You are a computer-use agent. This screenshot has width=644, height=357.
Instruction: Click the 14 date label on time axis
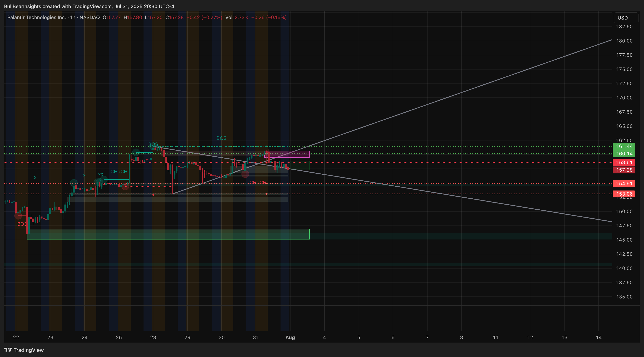point(598,337)
